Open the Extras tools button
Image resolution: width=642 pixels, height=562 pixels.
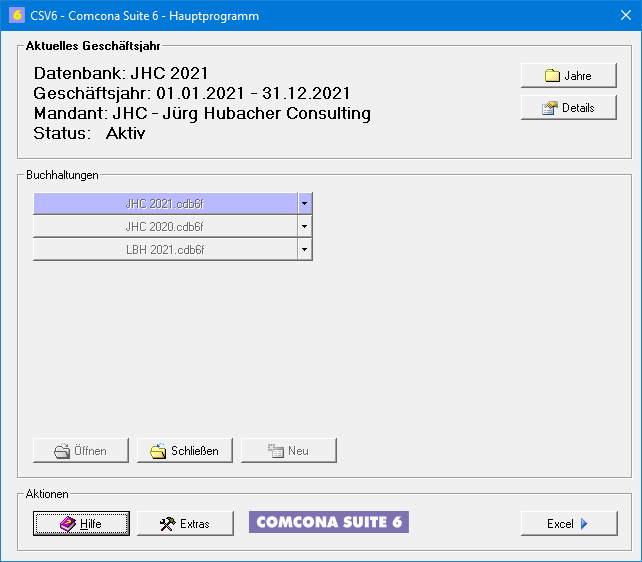point(185,523)
